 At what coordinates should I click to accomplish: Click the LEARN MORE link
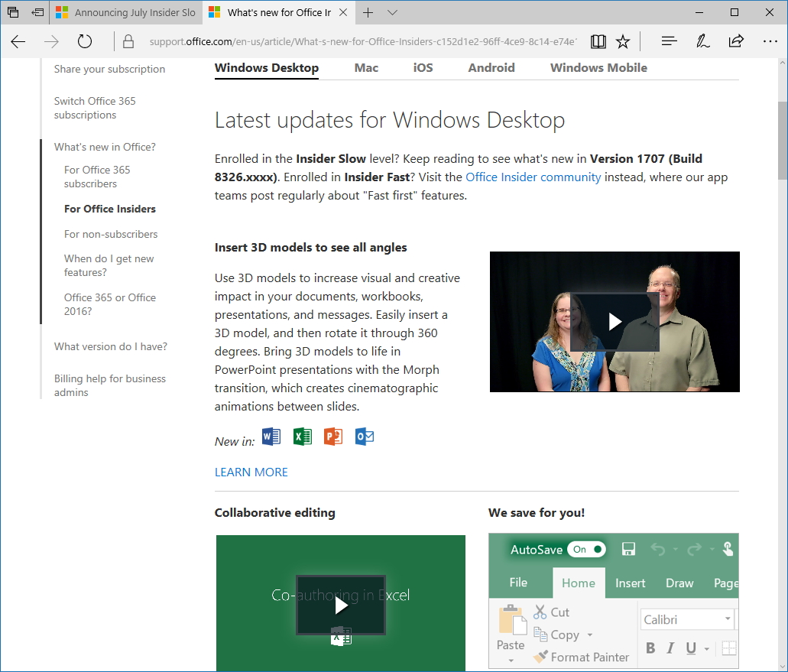251,472
